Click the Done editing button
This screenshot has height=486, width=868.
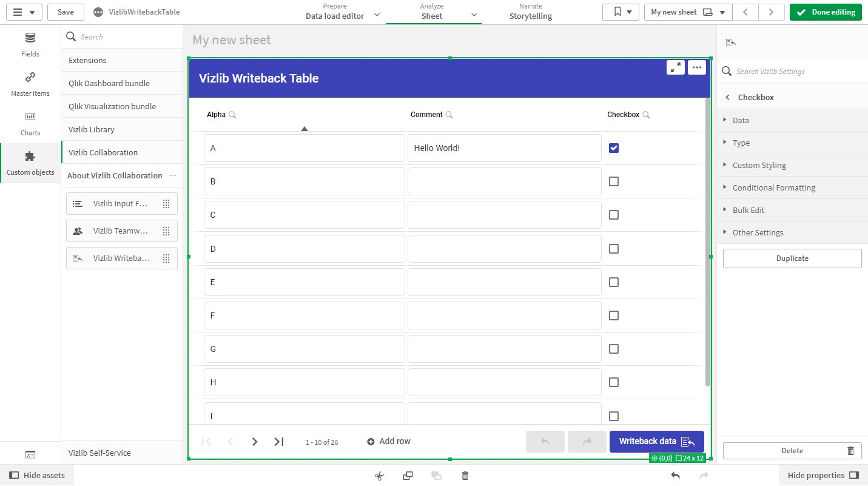[x=826, y=12]
